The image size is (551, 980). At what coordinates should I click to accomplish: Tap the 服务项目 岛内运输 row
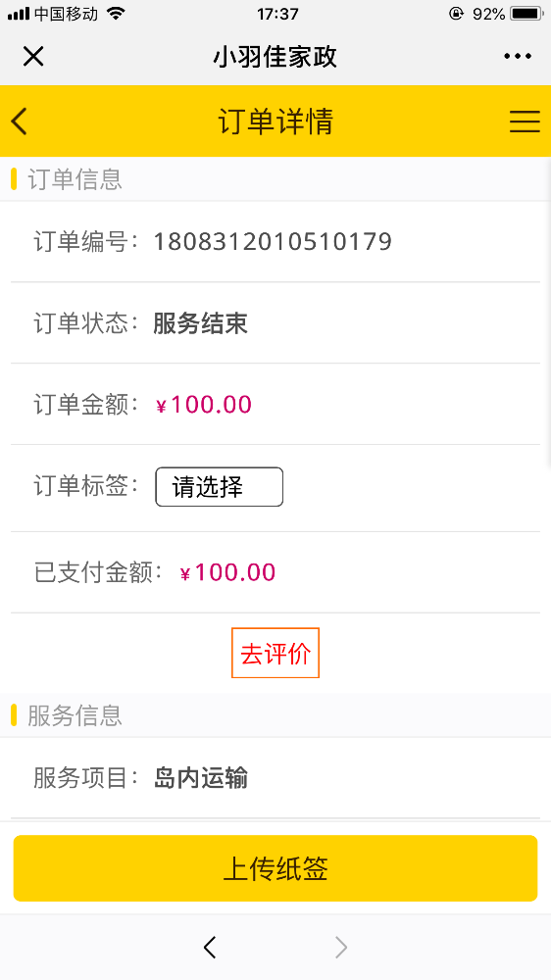point(275,778)
